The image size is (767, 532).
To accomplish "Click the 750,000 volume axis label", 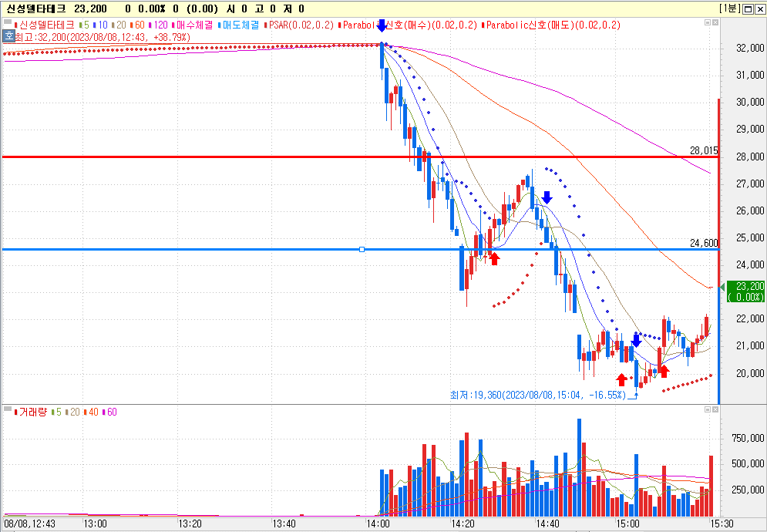I will coord(748,439).
